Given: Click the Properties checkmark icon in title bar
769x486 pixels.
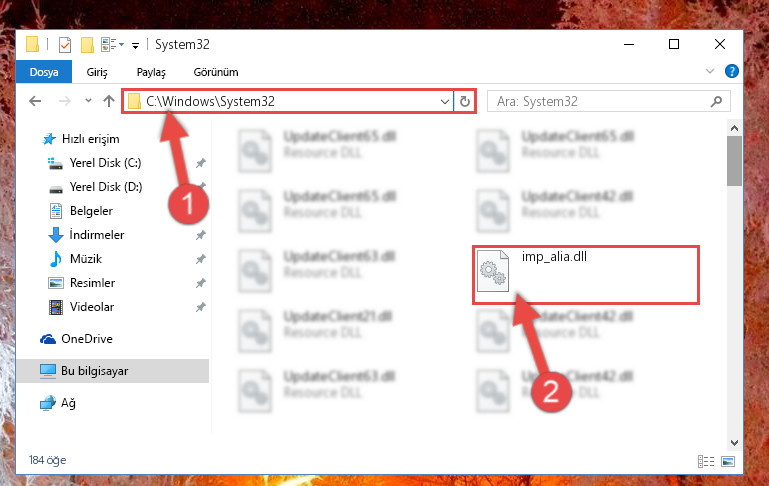Looking at the screenshot, I should 65,45.
